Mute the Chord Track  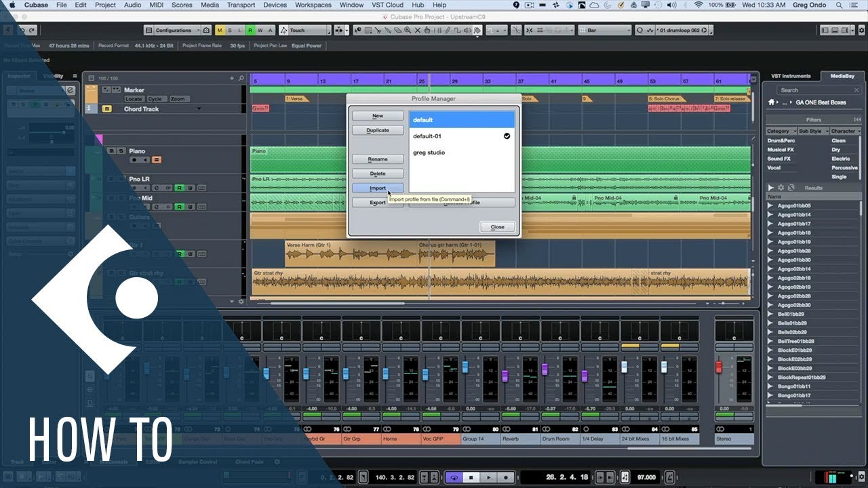(106, 109)
